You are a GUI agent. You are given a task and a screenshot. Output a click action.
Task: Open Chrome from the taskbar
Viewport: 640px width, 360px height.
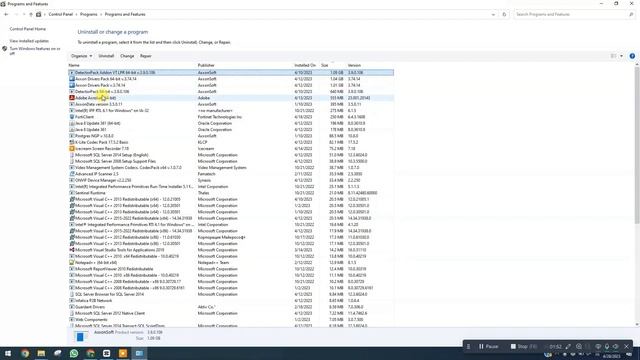pyautogui.click(x=25, y=353)
